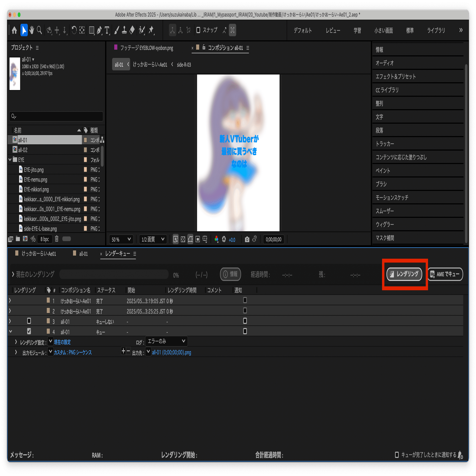
Task: Toggle the mask and shape path visibility
Action: (x=190, y=239)
